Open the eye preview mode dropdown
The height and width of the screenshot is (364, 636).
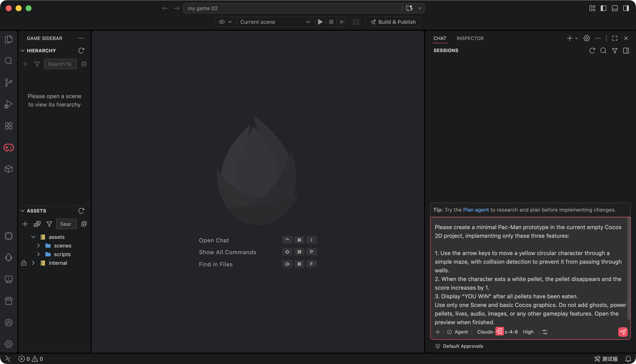[x=225, y=22]
